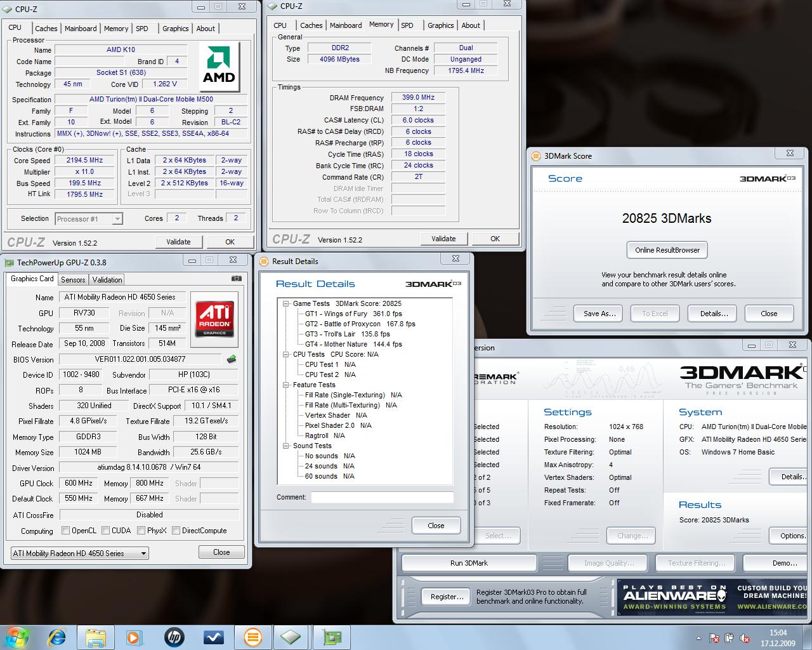Collapse the Game Tests tree node
Image resolution: width=812 pixels, height=650 pixels.
[285, 303]
